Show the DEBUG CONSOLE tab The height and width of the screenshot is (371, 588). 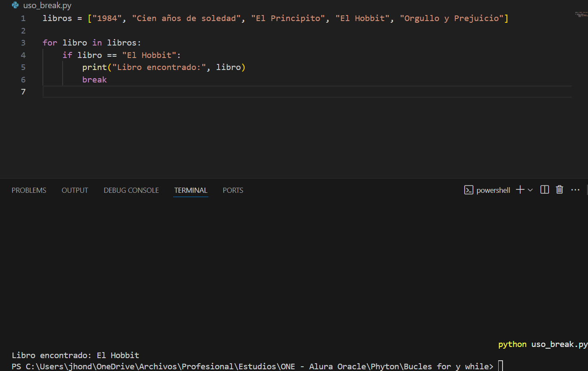[x=131, y=190]
